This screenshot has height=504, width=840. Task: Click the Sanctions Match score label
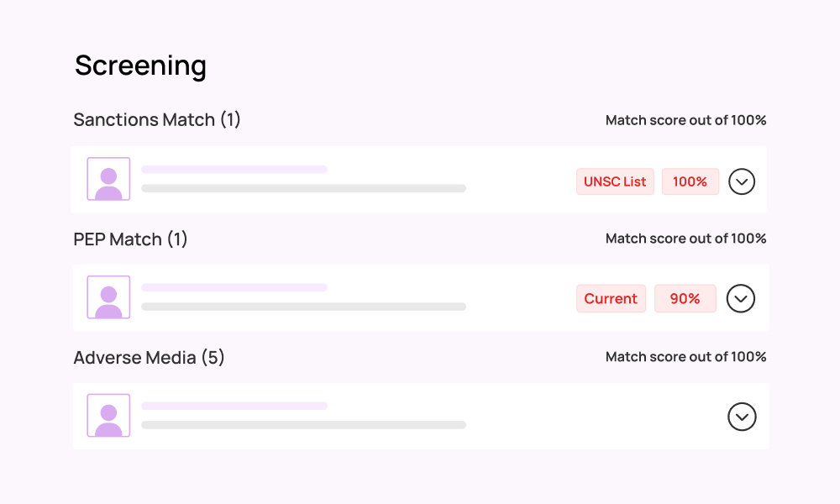coord(685,120)
